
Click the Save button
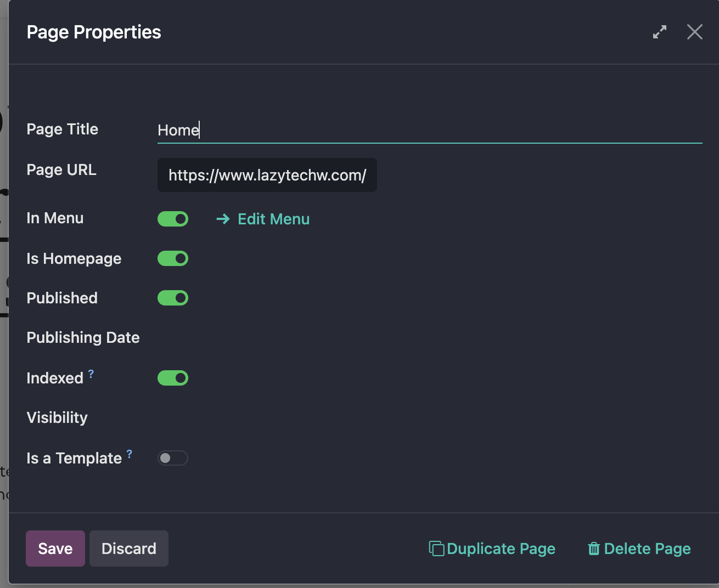[55, 549]
